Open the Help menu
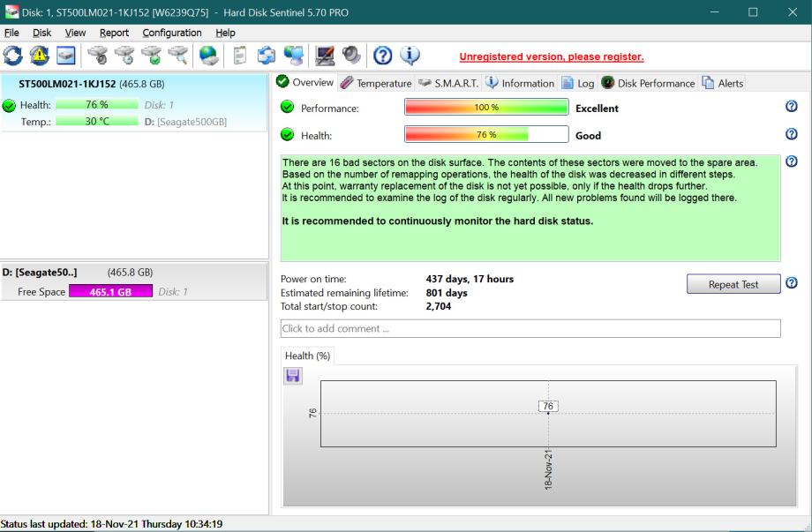The width and height of the screenshot is (812, 532). tap(225, 33)
